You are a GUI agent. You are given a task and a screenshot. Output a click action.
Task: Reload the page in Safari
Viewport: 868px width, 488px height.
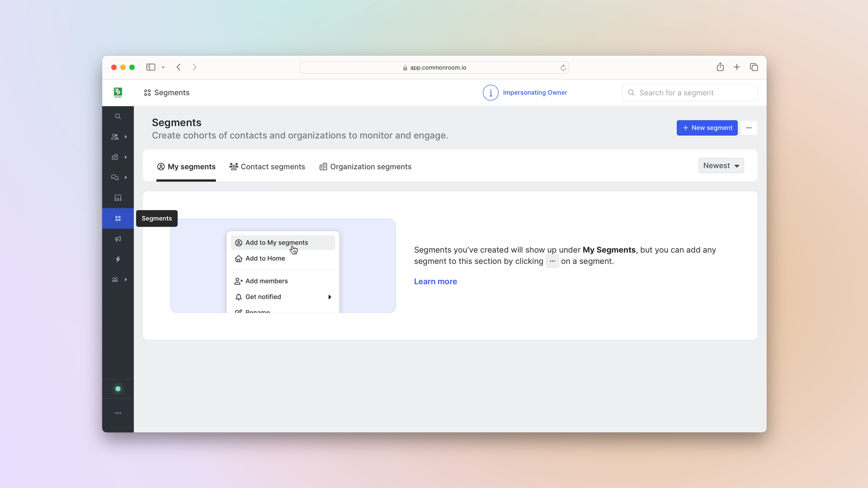[x=563, y=68]
